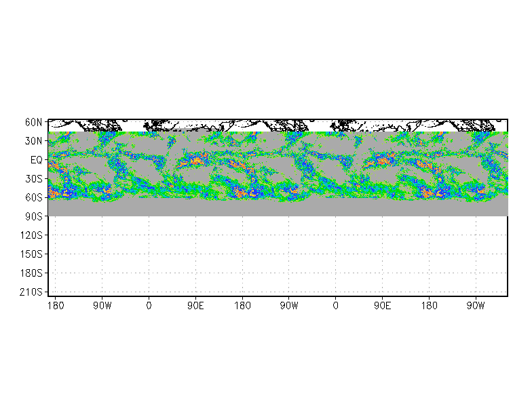The image size is (532, 415).
Task: Click the leftmost 180 longitude label
Action: point(56,306)
